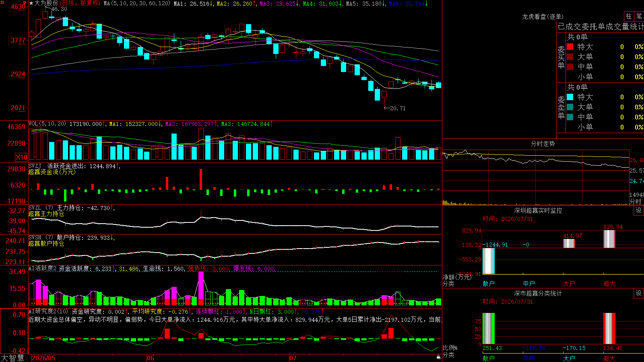Click the MA(5,10,20,30,60,120) indicator label
The width and height of the screenshot is (644, 362).
137,3
